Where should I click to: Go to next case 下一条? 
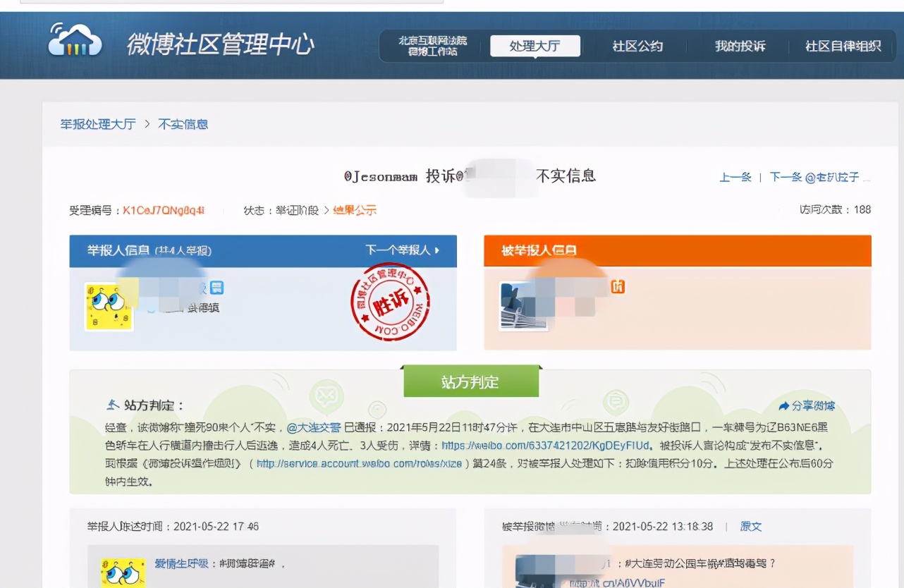point(786,177)
